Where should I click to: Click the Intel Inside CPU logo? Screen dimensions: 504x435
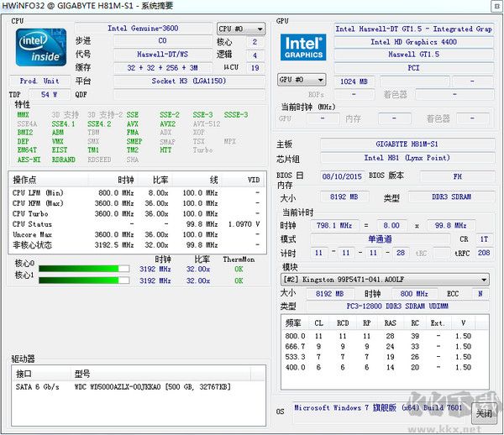[41, 47]
